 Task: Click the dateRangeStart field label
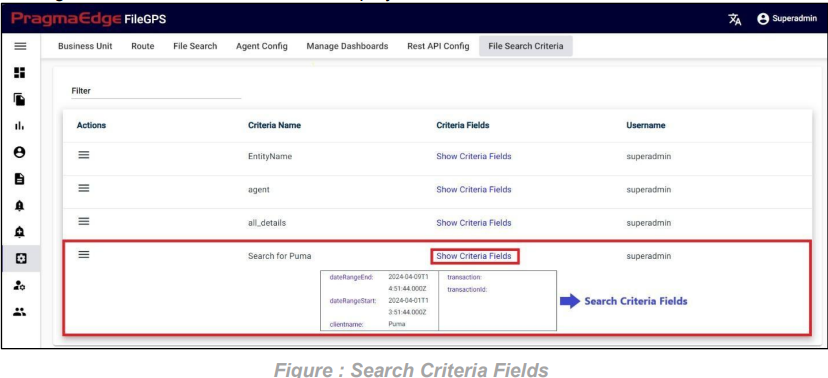(352, 301)
